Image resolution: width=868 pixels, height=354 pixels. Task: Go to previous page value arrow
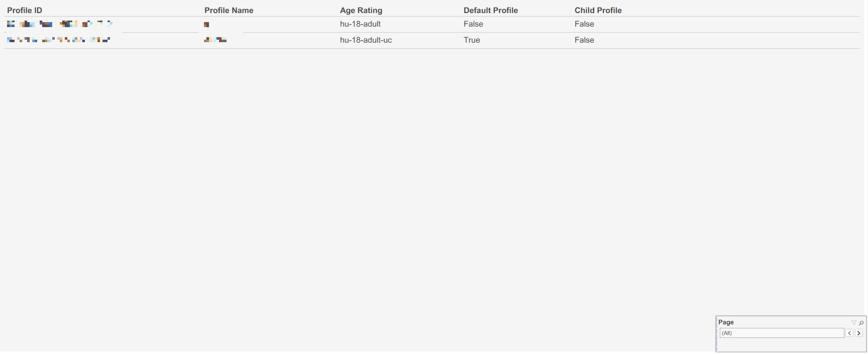point(849,333)
